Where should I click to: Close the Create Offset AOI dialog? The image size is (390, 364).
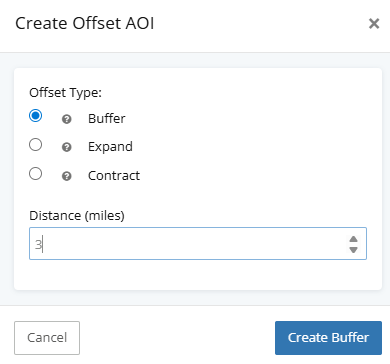click(374, 24)
